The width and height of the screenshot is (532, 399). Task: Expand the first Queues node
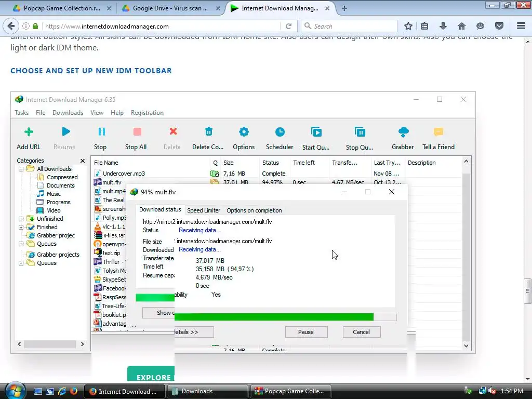coord(21,244)
